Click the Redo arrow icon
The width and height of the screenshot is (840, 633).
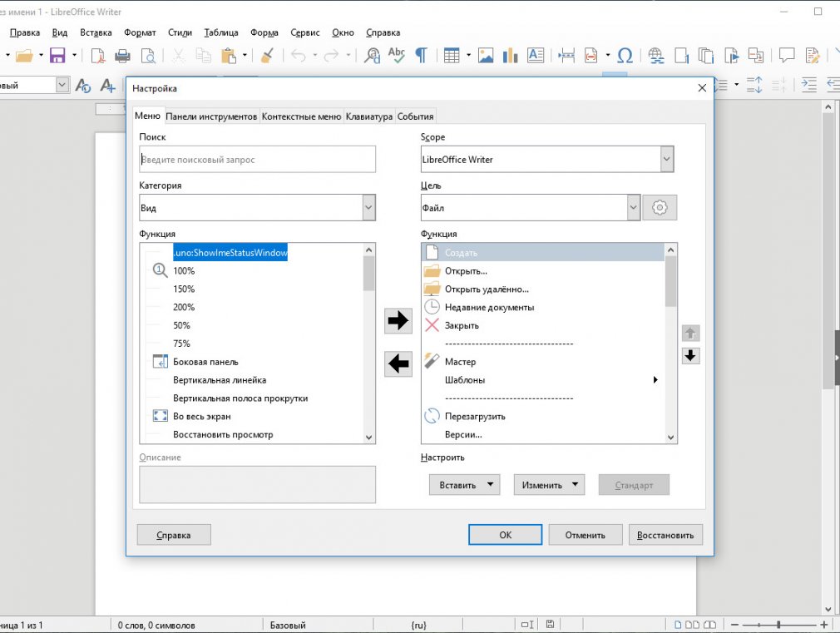pos(332,55)
